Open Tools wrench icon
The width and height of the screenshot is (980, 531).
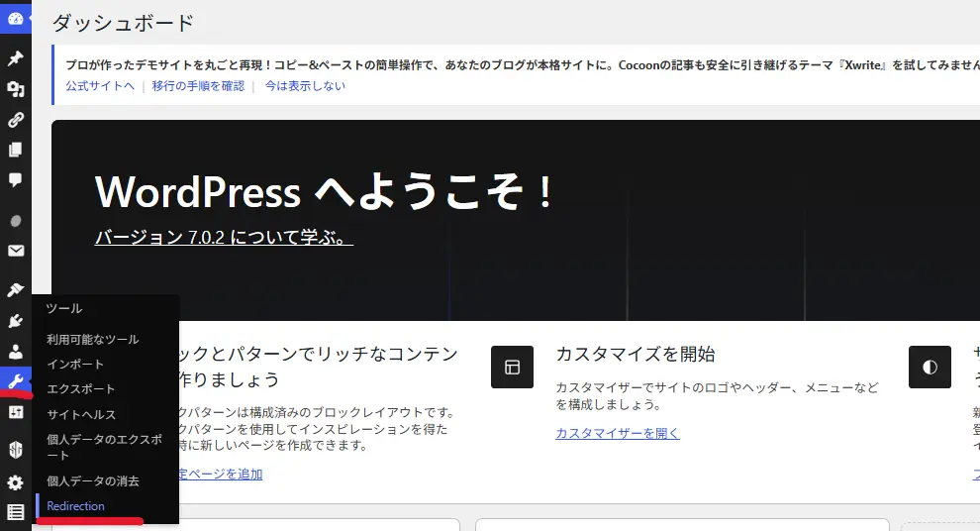click(x=16, y=380)
